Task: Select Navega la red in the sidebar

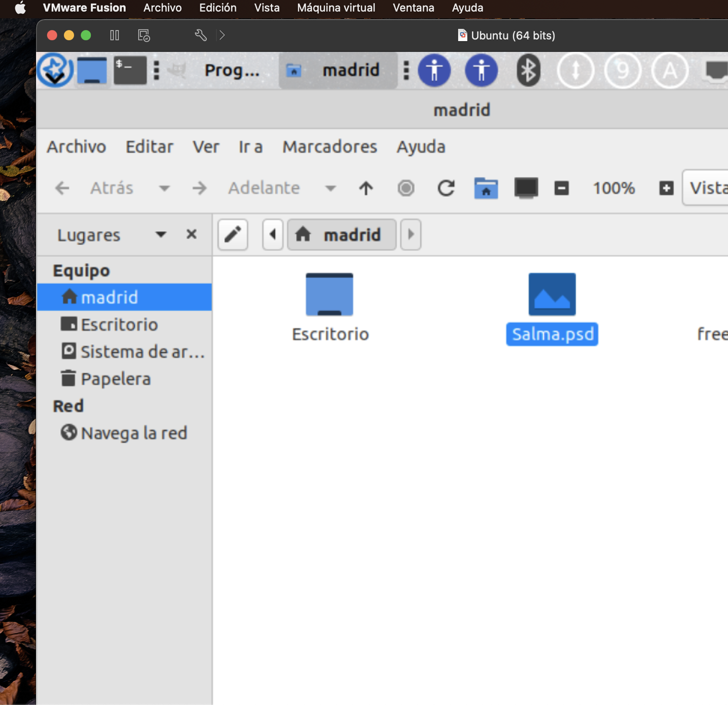Action: tap(124, 433)
